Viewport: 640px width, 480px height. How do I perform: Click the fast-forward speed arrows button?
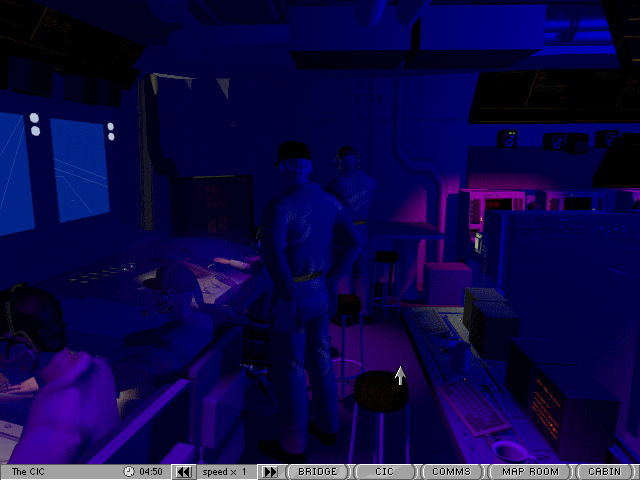coord(270,472)
